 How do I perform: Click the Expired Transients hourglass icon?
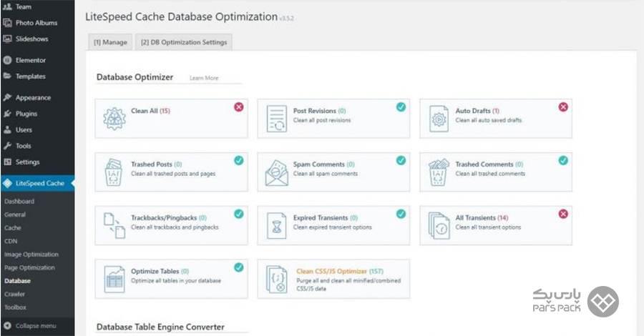276,226
